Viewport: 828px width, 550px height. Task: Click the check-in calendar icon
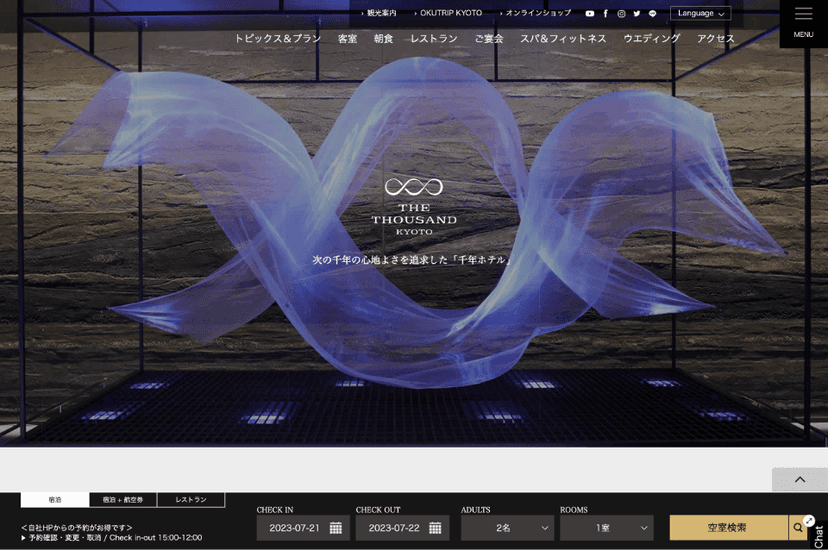coord(336,528)
